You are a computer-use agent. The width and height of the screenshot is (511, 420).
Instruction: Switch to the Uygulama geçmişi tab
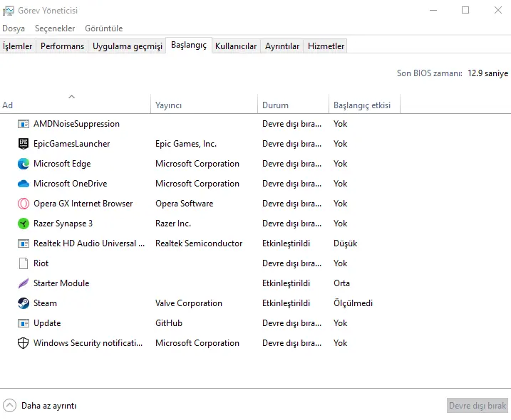[x=128, y=46]
